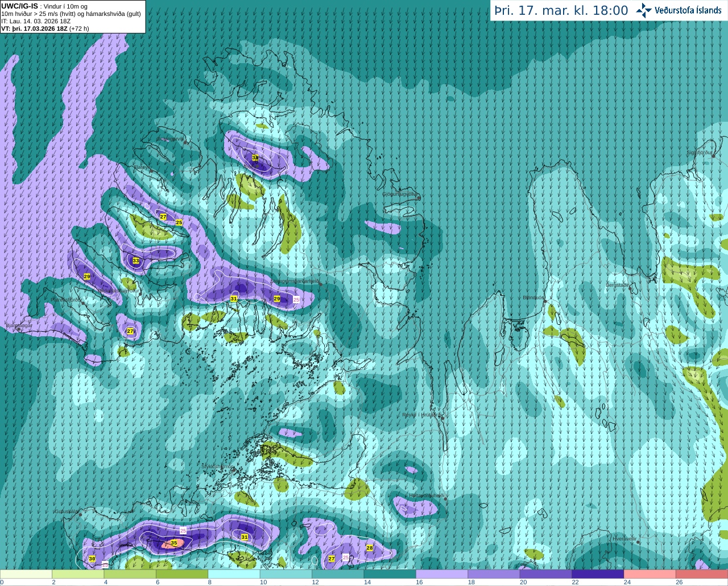Select the date header Þri. 17. mar. kl. 18:00

(x=561, y=11)
